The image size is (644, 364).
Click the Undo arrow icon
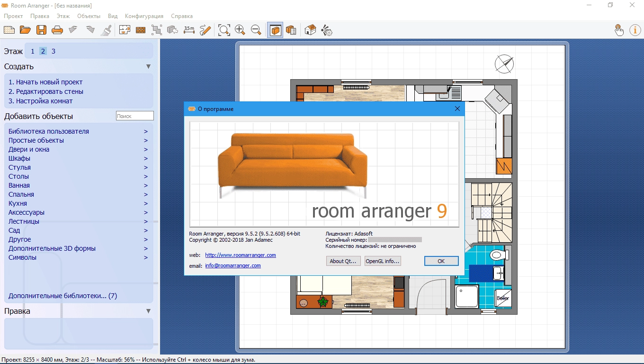tap(73, 30)
